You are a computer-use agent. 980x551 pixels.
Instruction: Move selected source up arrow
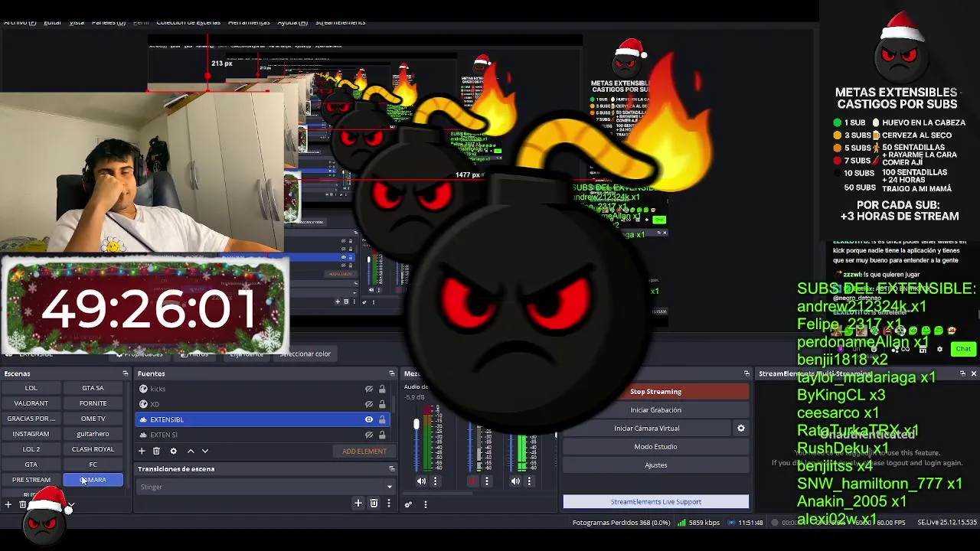click(191, 451)
